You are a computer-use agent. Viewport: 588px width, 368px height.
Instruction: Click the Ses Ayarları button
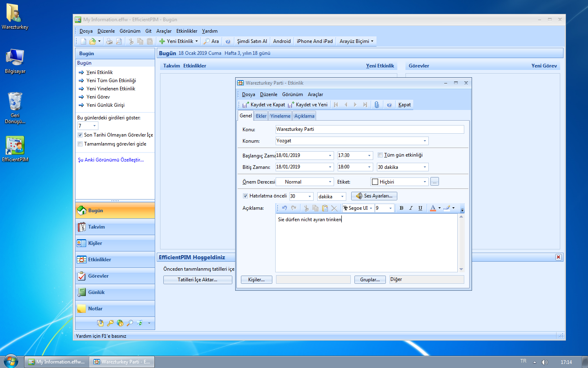pyautogui.click(x=374, y=196)
